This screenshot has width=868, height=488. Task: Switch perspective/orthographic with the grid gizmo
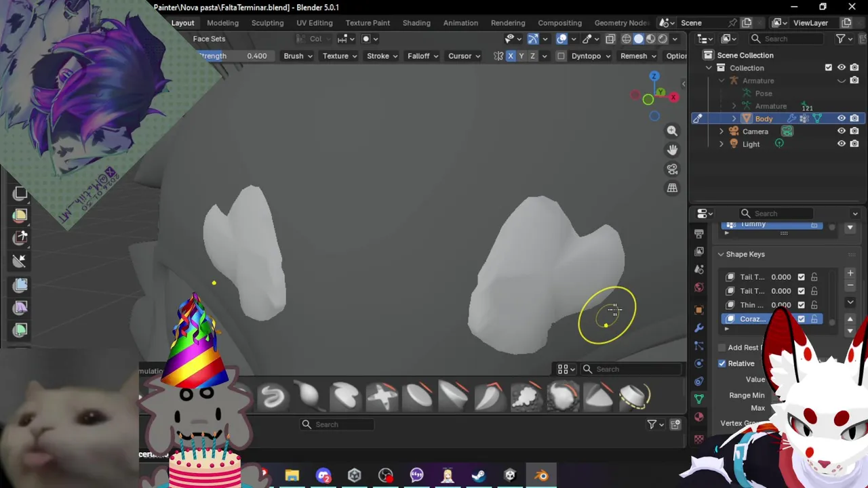672,188
